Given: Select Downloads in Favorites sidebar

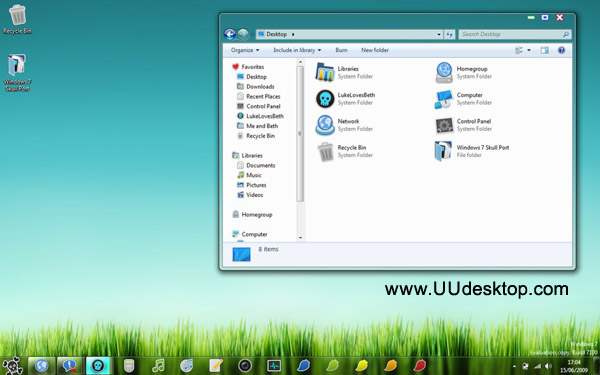Looking at the screenshot, I should click(260, 86).
